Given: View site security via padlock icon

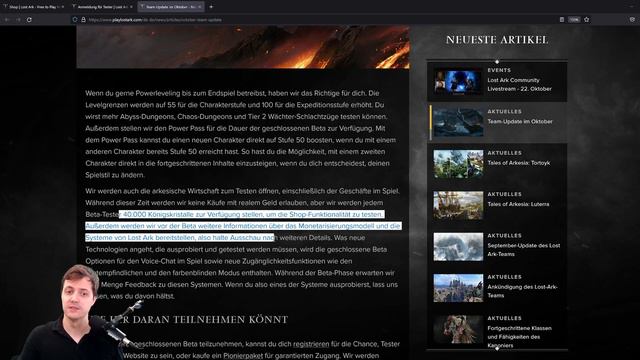Looking at the screenshot, I should (x=83, y=20).
